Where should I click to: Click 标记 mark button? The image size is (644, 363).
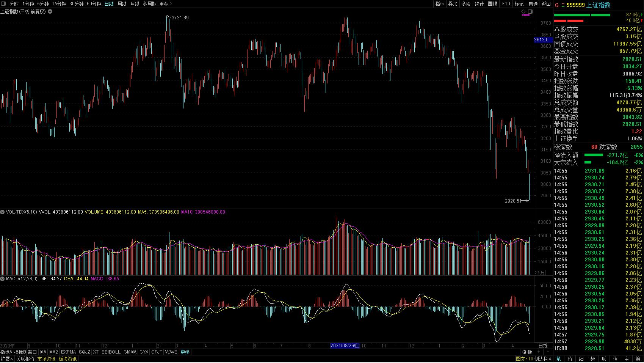(x=519, y=4)
